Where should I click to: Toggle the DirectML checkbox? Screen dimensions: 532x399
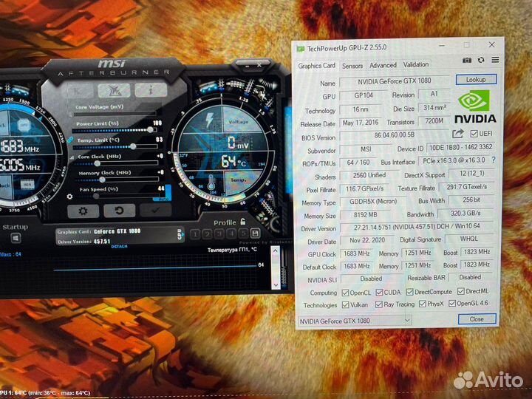click(x=461, y=291)
